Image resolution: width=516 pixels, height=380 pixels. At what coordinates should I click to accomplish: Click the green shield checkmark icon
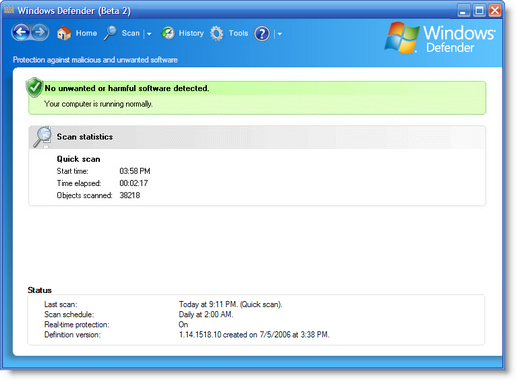(34, 87)
